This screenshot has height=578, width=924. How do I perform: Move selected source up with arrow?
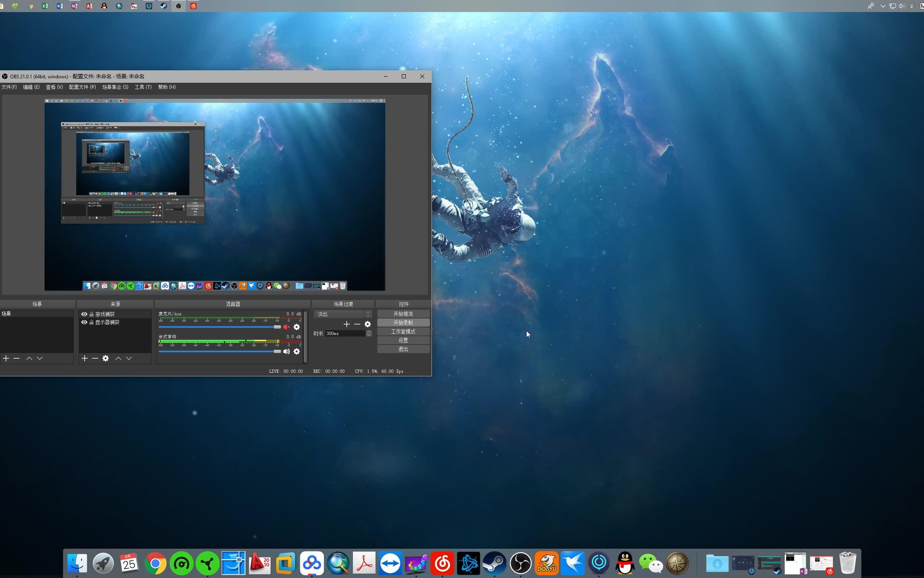click(x=118, y=358)
